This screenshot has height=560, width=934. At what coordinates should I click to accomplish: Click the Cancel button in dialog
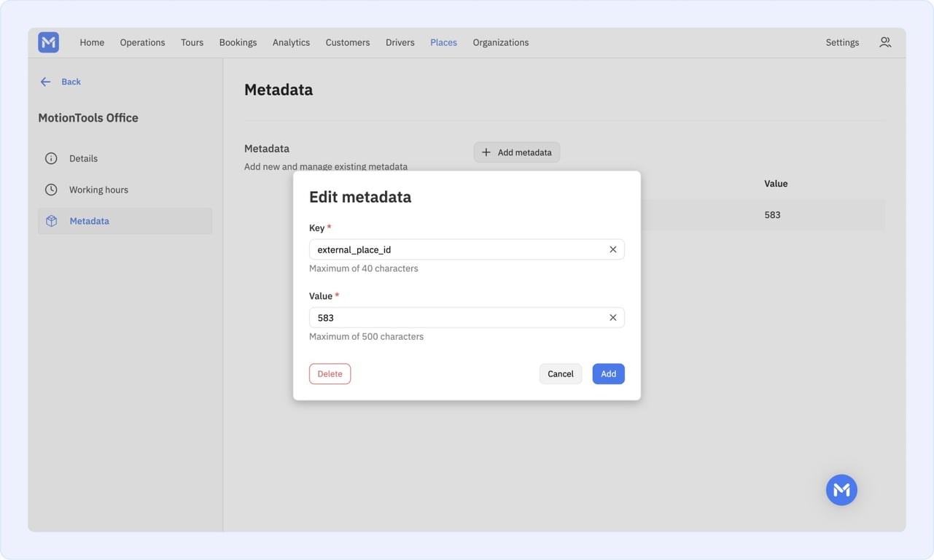(x=561, y=374)
